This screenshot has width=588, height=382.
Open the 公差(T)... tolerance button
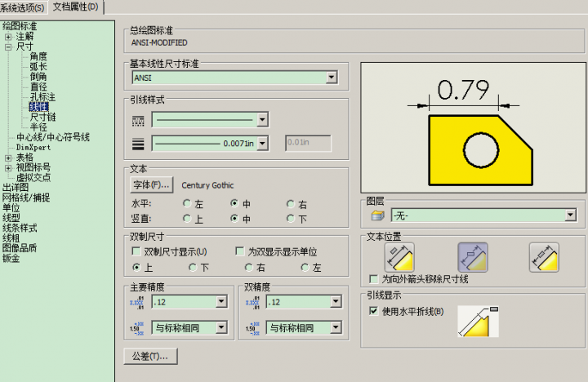[x=150, y=356]
